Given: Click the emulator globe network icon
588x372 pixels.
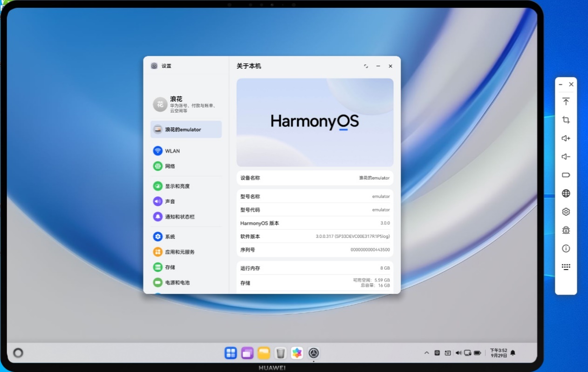Looking at the screenshot, I should 566,193.
